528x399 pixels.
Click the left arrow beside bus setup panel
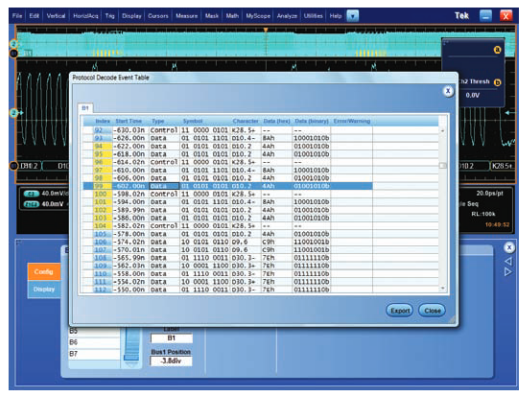[508, 261]
